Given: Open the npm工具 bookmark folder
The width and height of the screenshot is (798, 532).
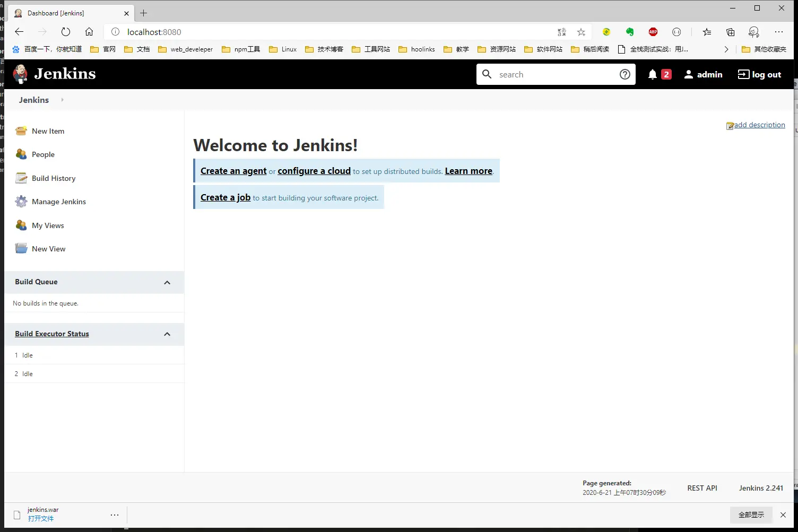Looking at the screenshot, I should (241, 49).
